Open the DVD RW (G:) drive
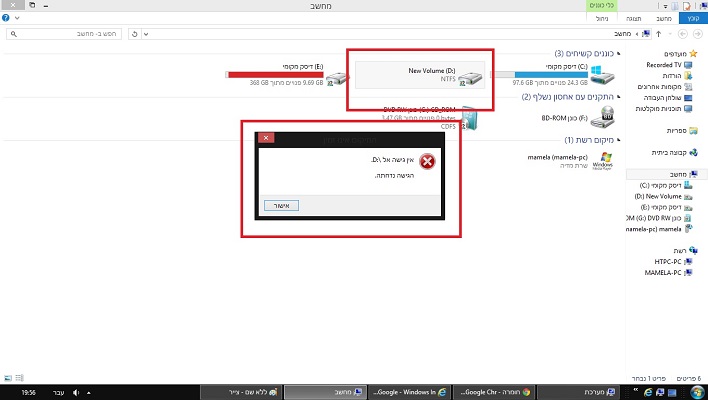Viewport: 708px width, 400px height. coord(469,120)
